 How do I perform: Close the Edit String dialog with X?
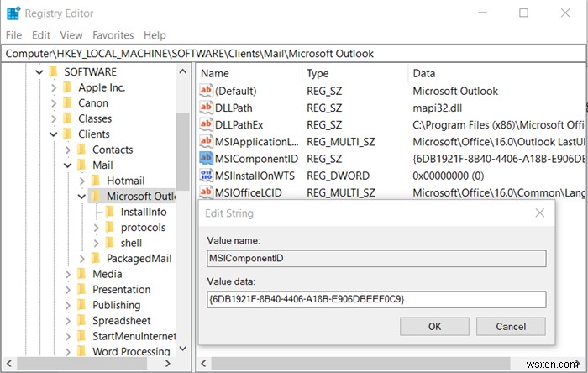[539, 213]
